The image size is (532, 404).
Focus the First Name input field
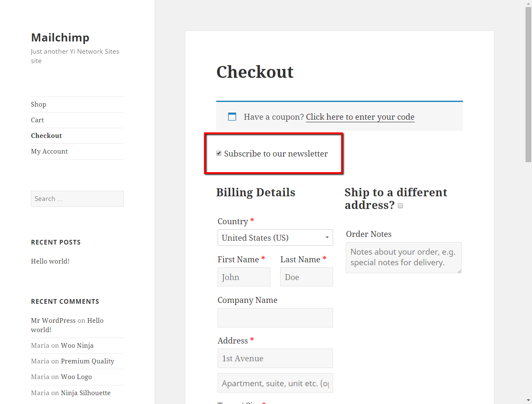(x=244, y=277)
